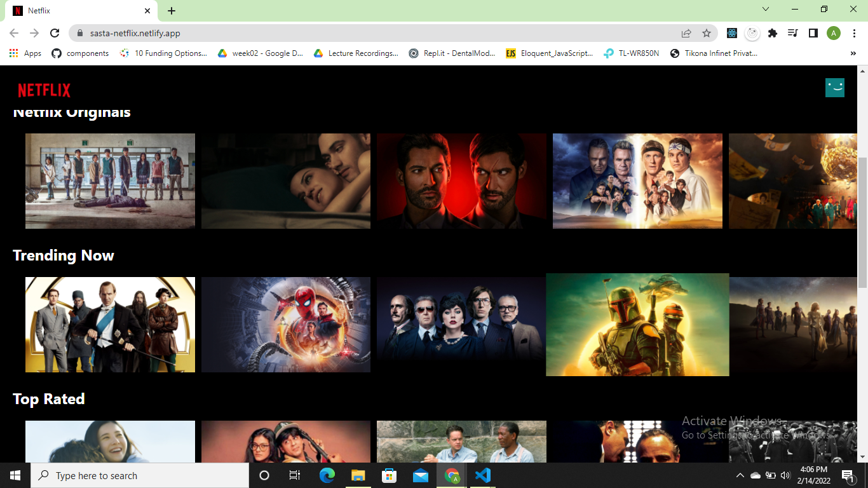The height and width of the screenshot is (488, 868).
Task: Open the Lecture Recordings bookmark
Action: coord(356,53)
